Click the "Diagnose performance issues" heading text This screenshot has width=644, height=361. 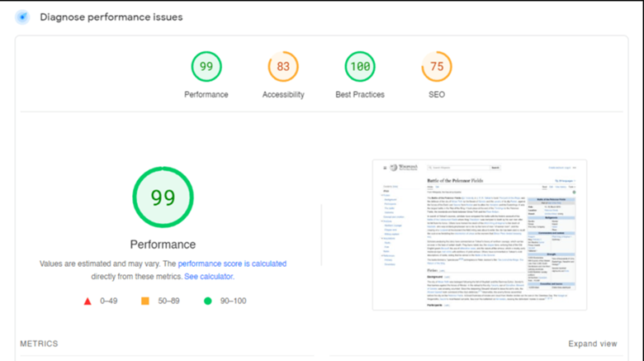111,17
